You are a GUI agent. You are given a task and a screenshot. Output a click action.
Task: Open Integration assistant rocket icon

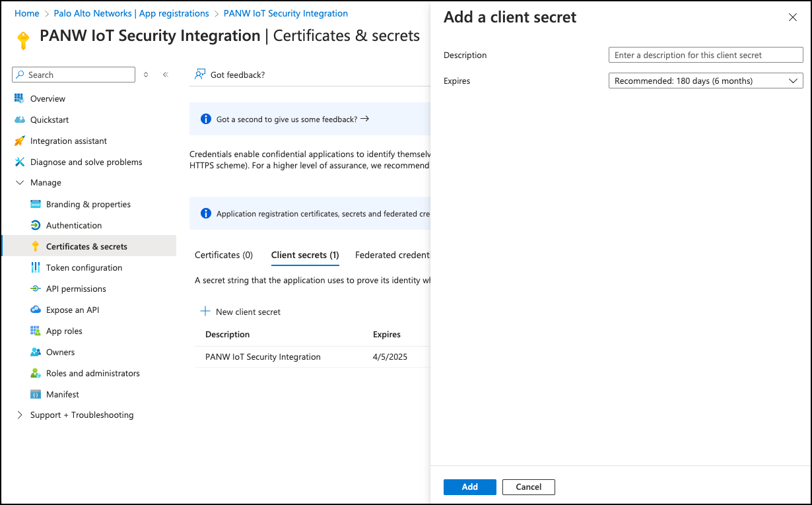tap(19, 141)
